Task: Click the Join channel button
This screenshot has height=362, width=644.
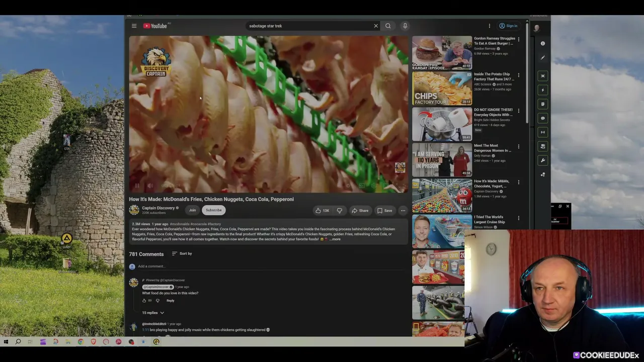Action: pyautogui.click(x=192, y=210)
